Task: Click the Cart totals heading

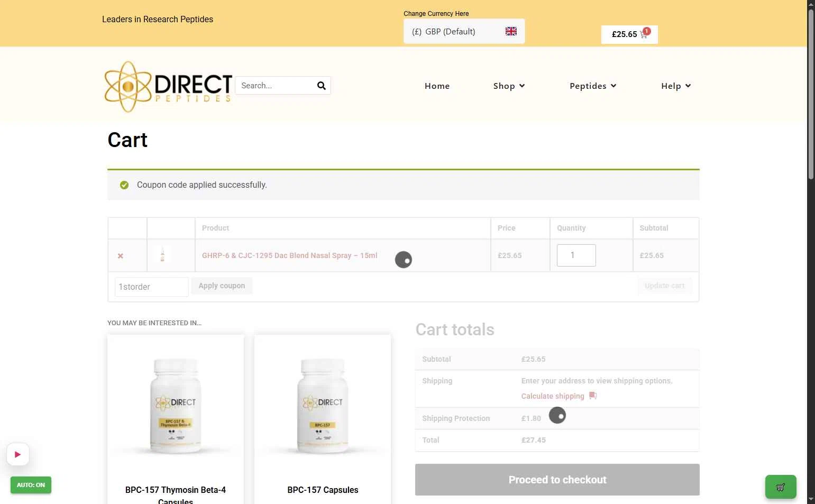Action: pyautogui.click(x=455, y=329)
